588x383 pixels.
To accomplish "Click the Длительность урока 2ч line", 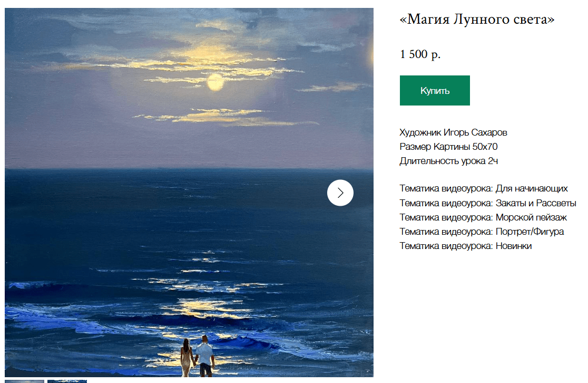I will [x=448, y=161].
